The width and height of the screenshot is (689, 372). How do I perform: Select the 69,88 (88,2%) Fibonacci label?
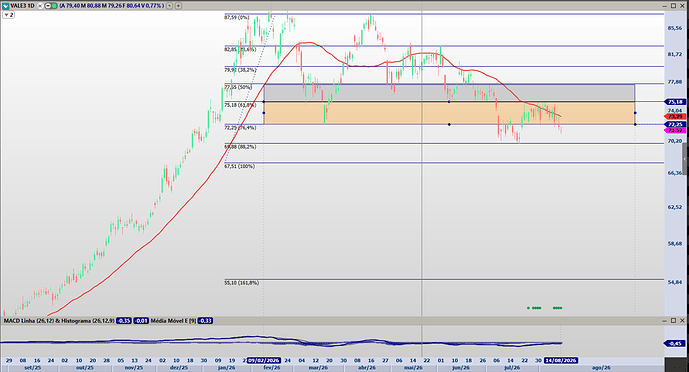pos(240,147)
